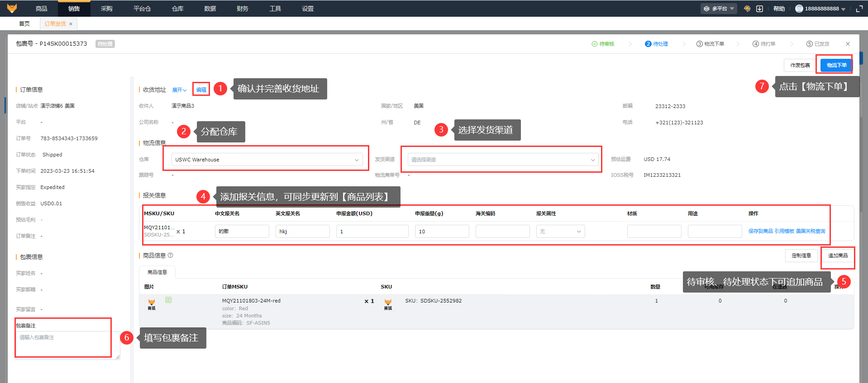Open the 报关属性 dropdown showing 无
This screenshot has height=383, width=868.
point(560,232)
